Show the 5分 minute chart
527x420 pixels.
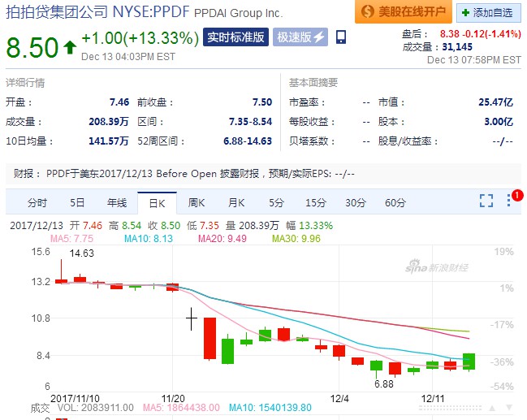point(276,203)
